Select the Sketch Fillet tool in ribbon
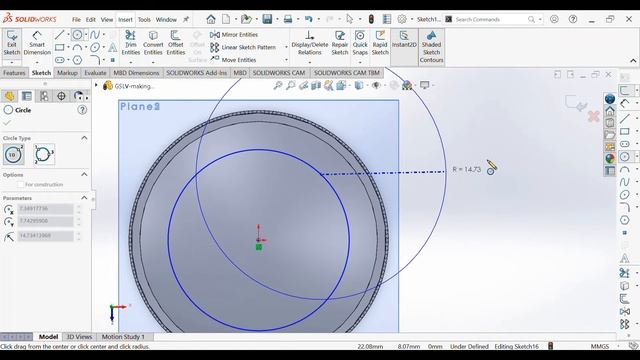This screenshot has height=360, width=640. click(x=95, y=60)
